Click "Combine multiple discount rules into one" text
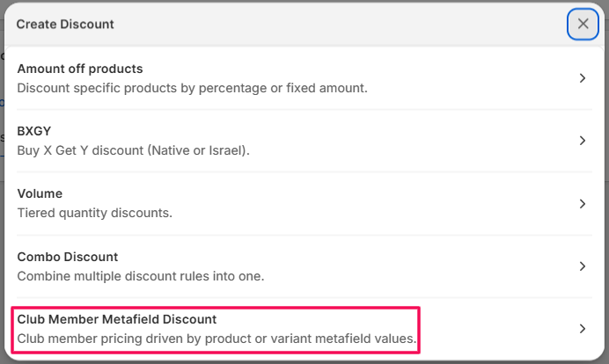The height and width of the screenshot is (364, 609). [x=141, y=276]
